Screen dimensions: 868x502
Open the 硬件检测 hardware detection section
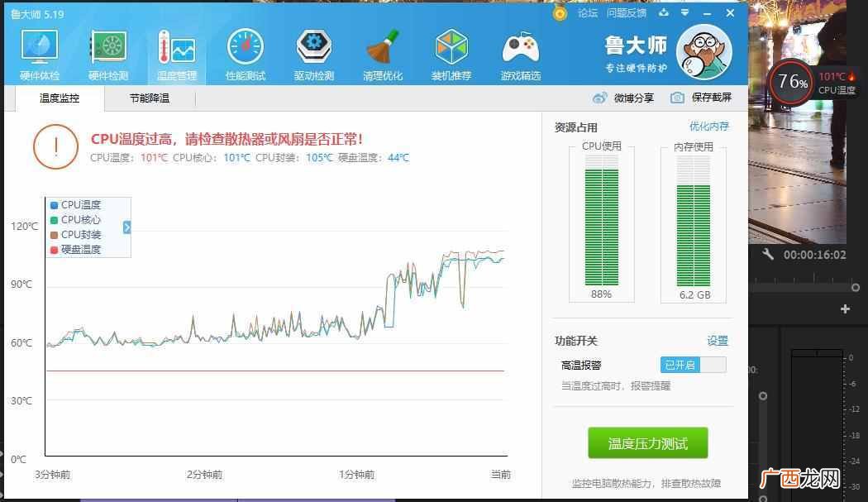pyautogui.click(x=108, y=55)
